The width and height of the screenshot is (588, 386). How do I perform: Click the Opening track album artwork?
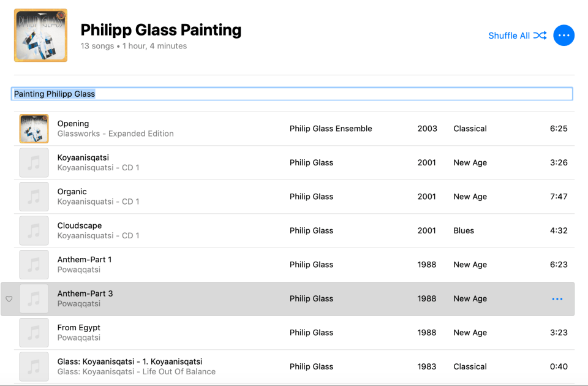[x=34, y=129]
